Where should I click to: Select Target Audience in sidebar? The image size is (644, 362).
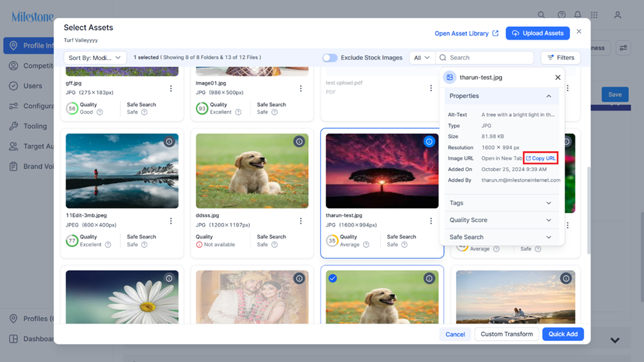[x=31, y=146]
